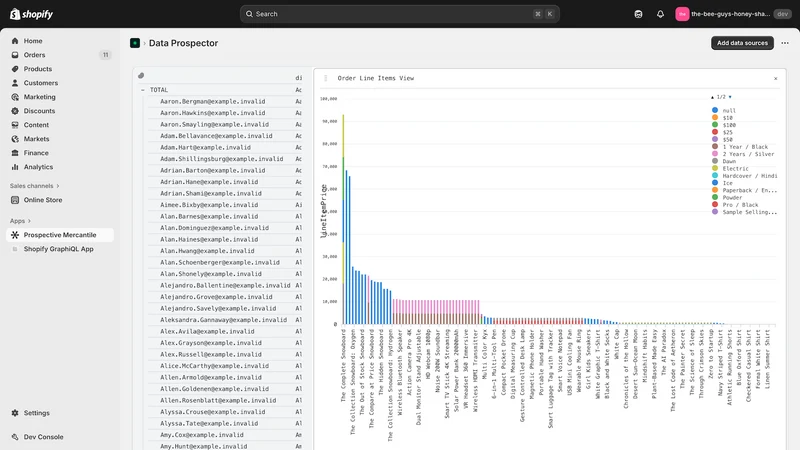Click the Orders count badge 11

[x=105, y=55]
